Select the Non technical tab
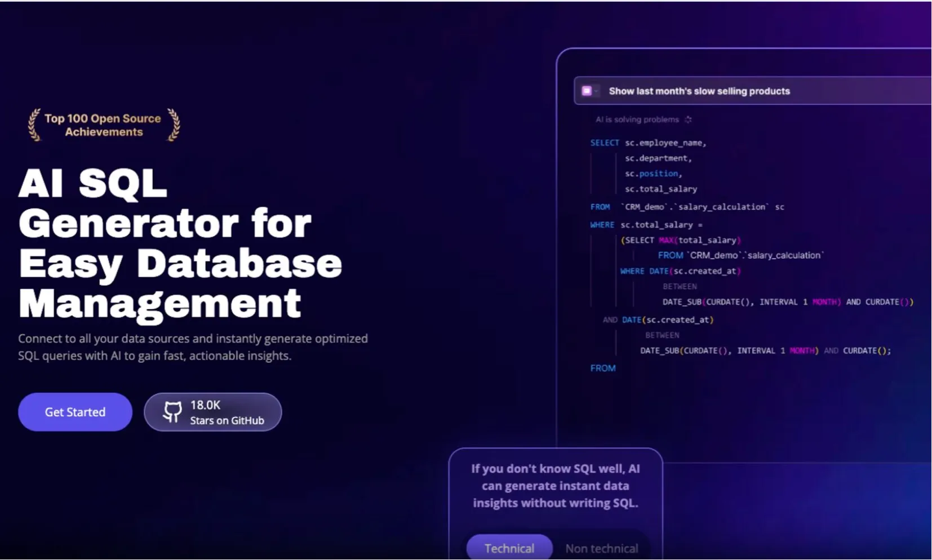932x560 pixels. coord(601,548)
